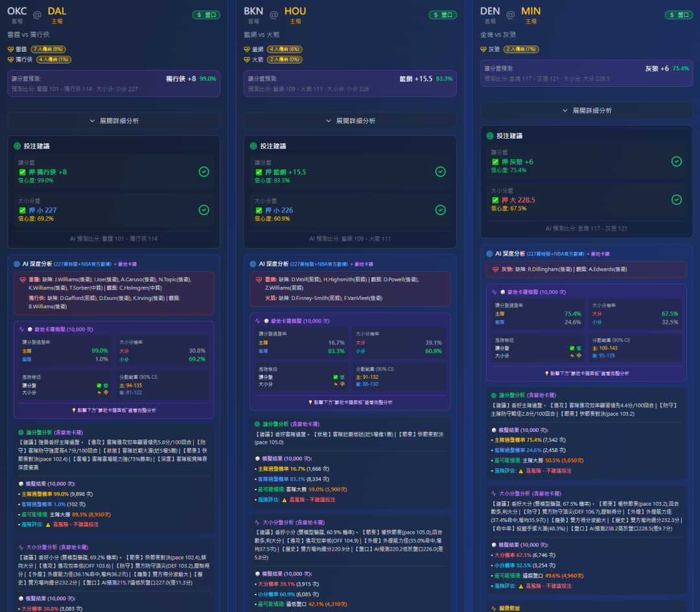Toggle the green checkbox beside 押 獨行俠 +8
This screenshot has height=612, width=700.
pos(22,172)
